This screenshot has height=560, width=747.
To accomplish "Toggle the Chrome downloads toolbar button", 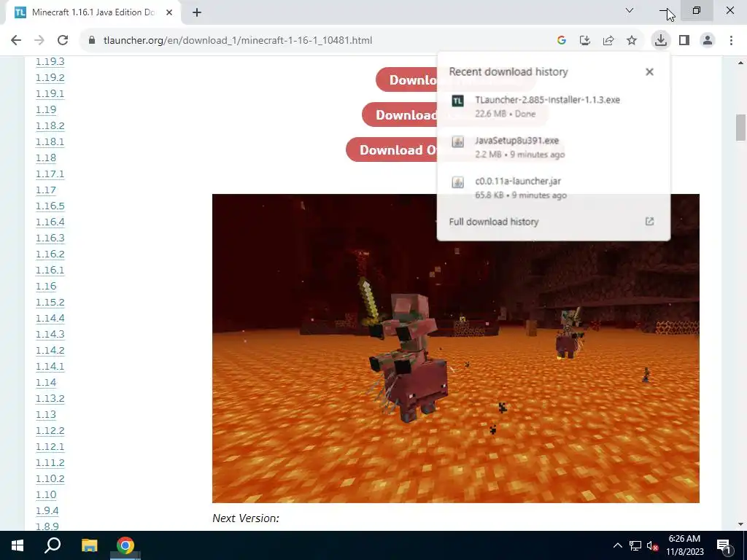I will tap(660, 40).
